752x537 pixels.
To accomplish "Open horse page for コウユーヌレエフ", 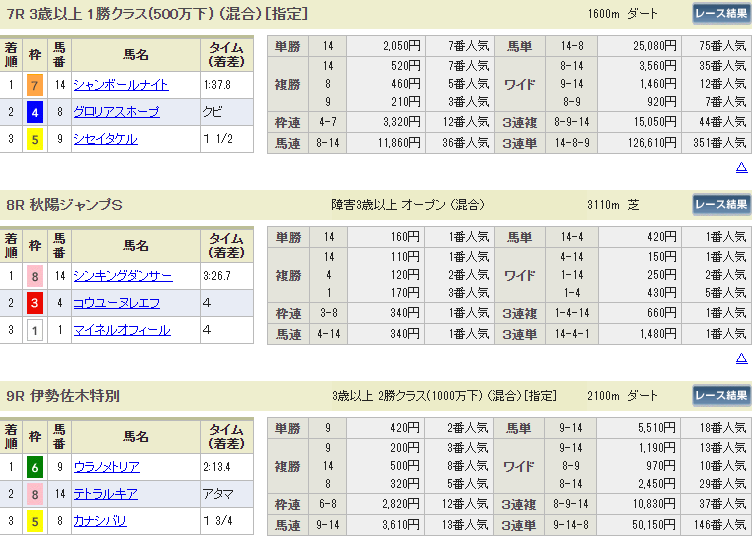I will (x=117, y=303).
